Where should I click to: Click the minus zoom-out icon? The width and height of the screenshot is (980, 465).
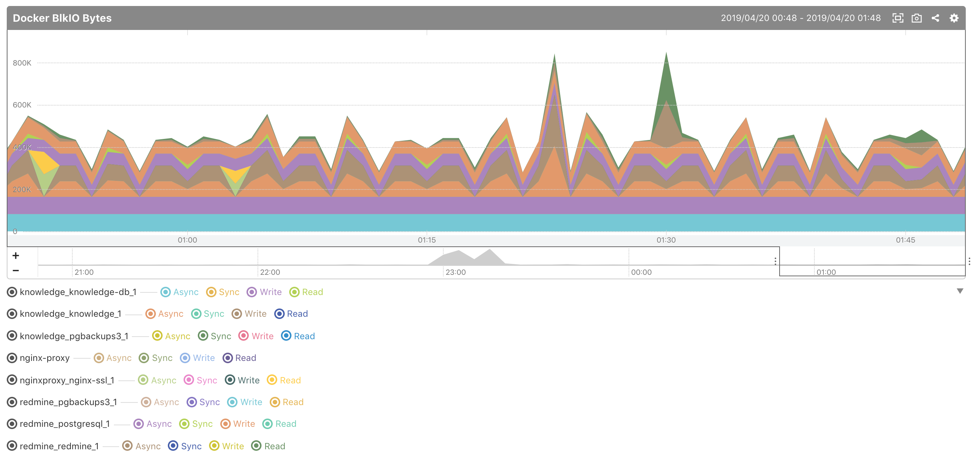(x=16, y=270)
